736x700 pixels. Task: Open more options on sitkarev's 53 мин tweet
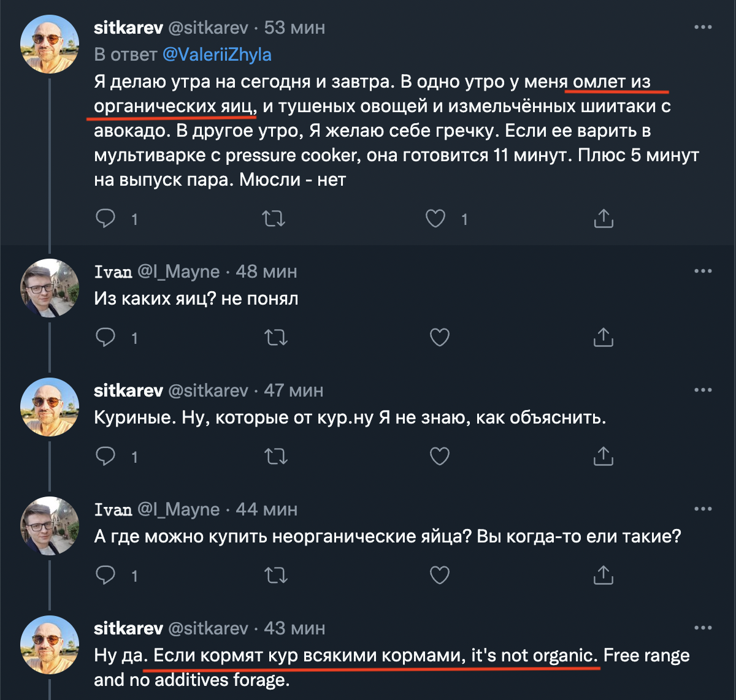coord(703,28)
